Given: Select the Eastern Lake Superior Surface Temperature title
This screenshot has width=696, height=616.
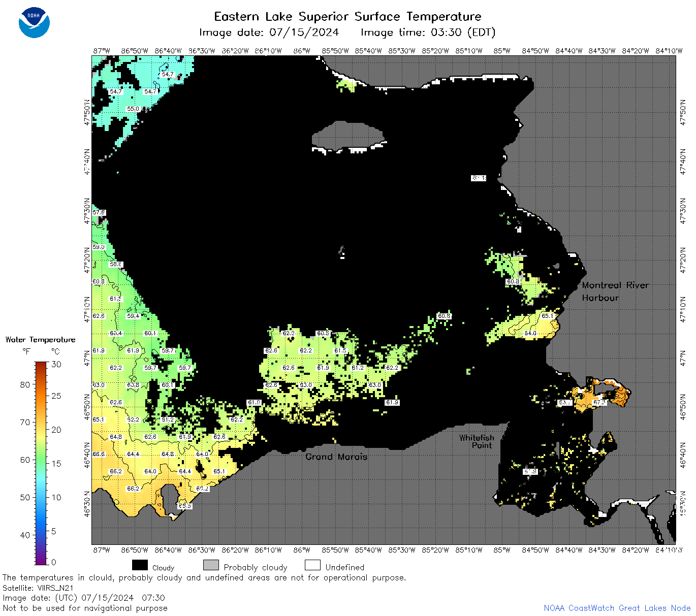Looking at the screenshot, I should coord(348,17).
